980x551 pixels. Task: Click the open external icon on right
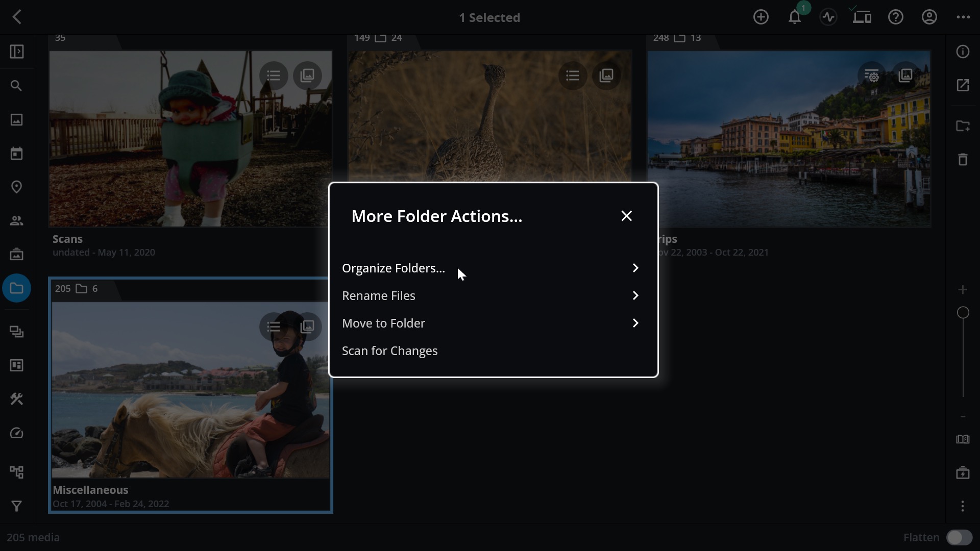pyautogui.click(x=963, y=85)
